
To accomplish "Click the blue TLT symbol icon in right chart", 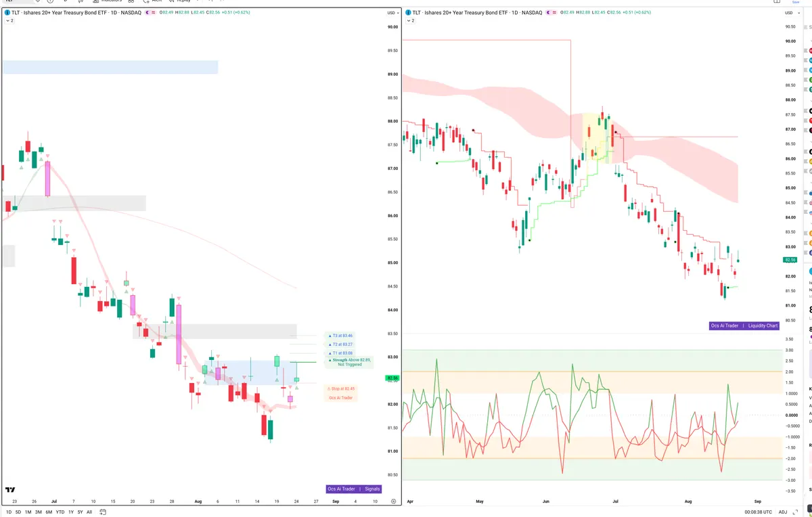I will click(407, 13).
